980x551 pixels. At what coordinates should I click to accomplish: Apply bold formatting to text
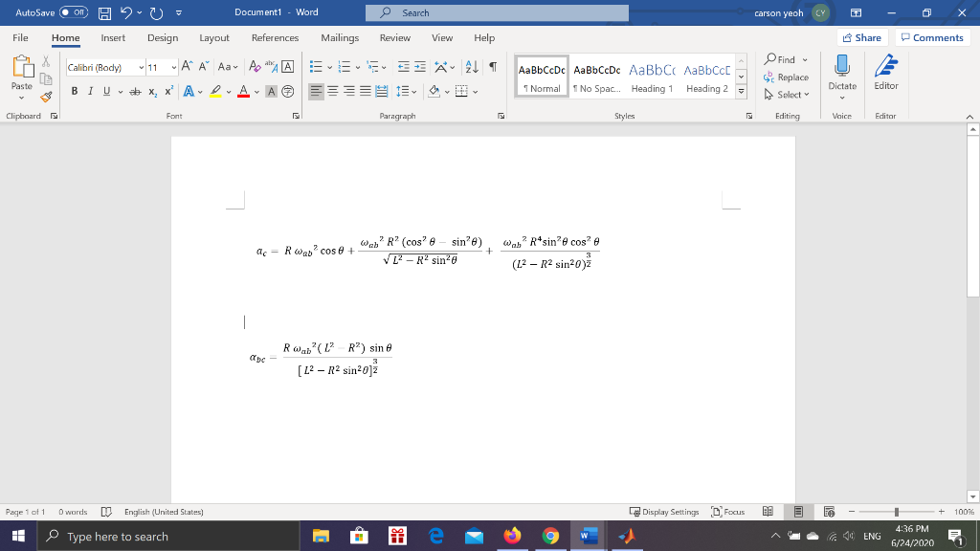point(74,90)
